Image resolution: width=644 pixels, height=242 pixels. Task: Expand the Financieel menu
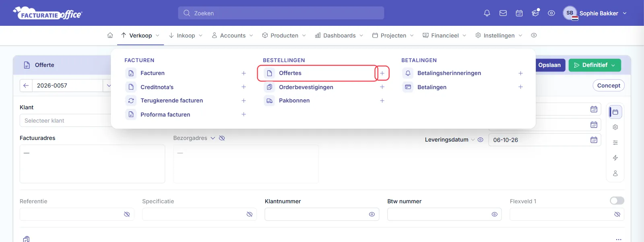445,35
